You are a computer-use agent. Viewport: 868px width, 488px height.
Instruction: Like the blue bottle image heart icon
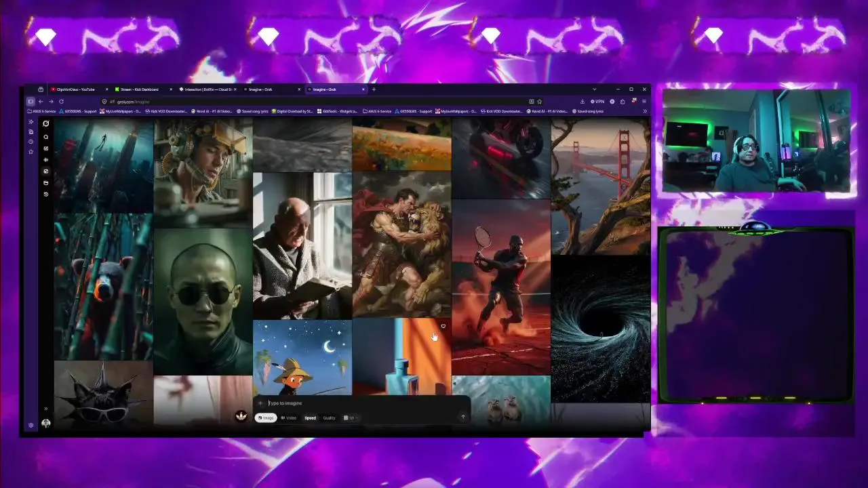click(443, 326)
